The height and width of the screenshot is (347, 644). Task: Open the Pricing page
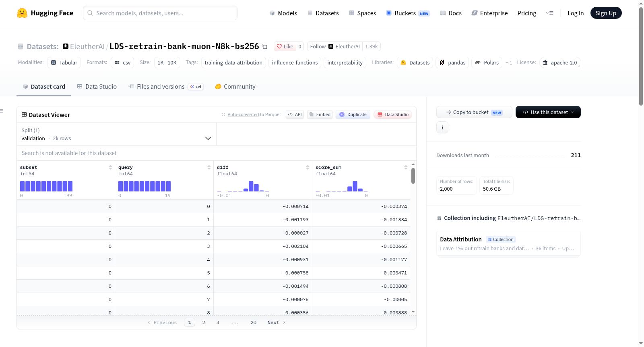(527, 13)
